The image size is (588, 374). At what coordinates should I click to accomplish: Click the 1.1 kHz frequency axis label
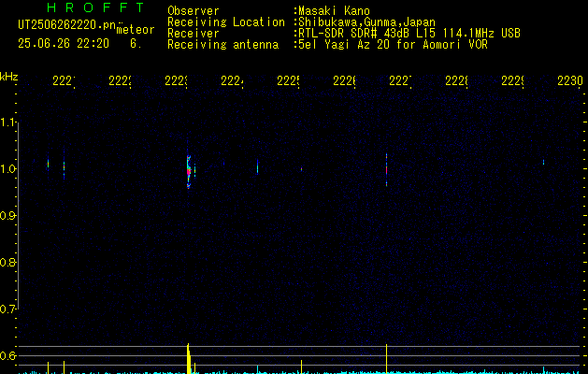point(8,122)
